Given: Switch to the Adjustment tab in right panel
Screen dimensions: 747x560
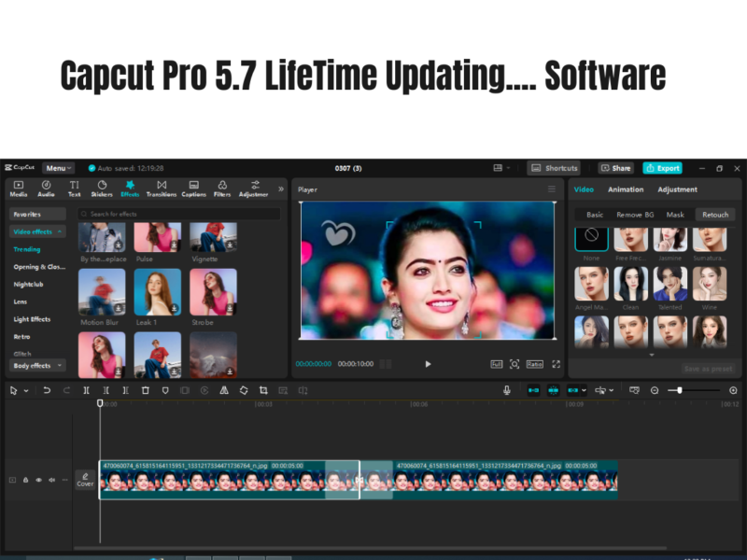Looking at the screenshot, I should [x=678, y=189].
